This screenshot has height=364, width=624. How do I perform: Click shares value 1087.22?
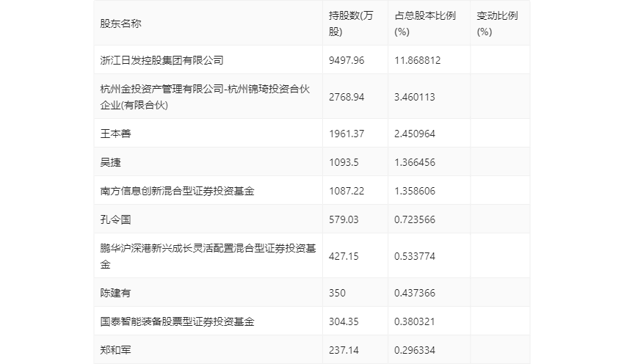347,191
